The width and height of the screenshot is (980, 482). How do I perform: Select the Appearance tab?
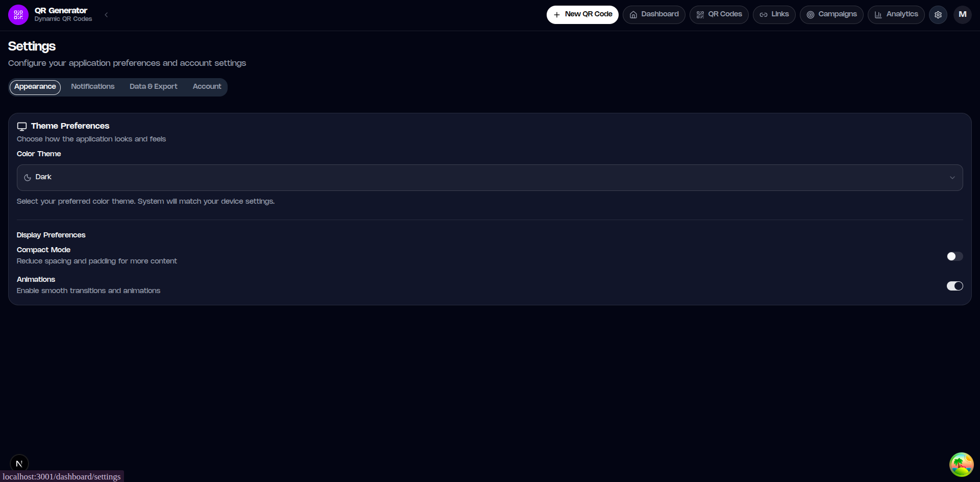coord(35,87)
